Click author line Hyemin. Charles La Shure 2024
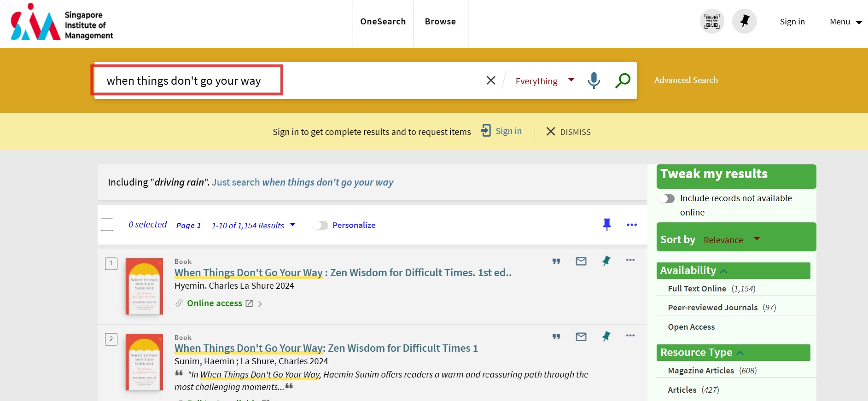This screenshot has height=401, width=868. pos(234,286)
